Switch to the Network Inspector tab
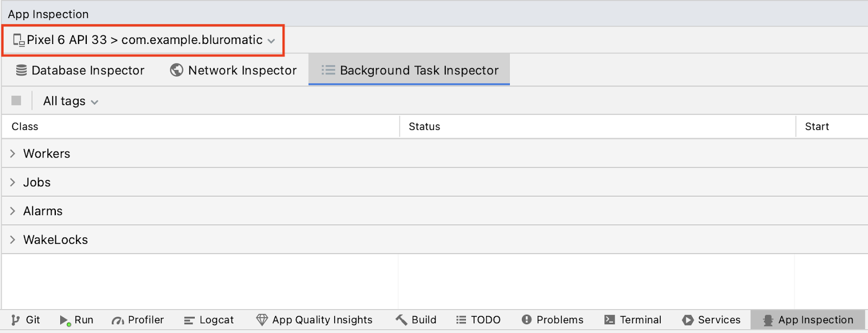 [x=233, y=71]
